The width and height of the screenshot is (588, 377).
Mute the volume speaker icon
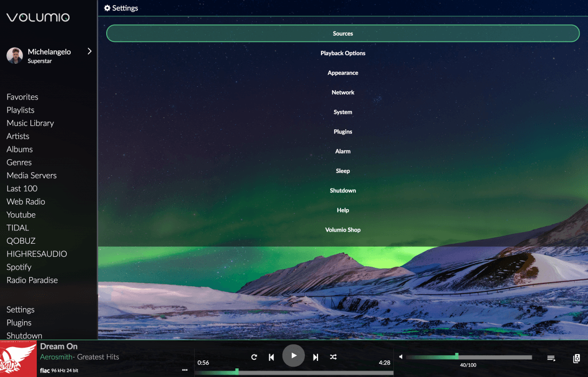(401, 355)
